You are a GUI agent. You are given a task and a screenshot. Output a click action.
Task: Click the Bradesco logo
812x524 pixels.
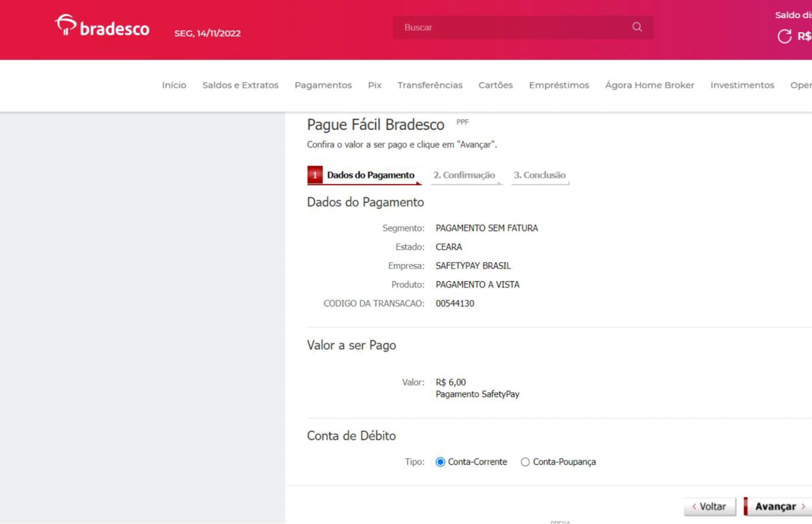point(102,27)
